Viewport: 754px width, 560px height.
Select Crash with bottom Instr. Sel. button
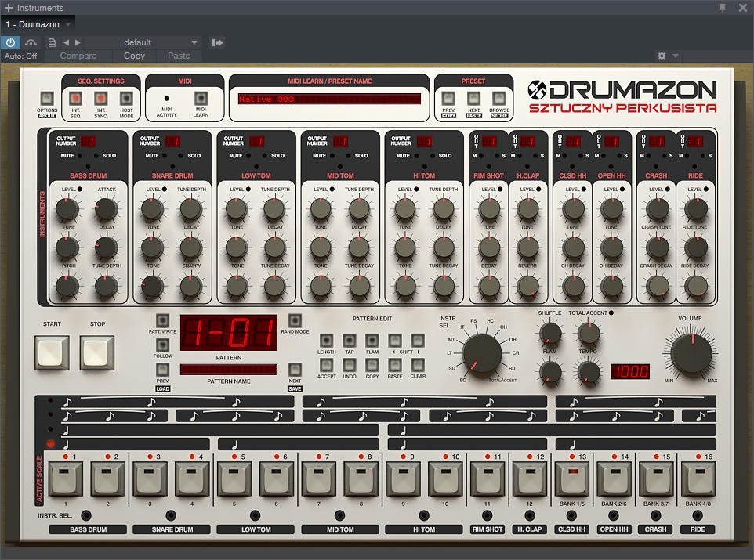[655, 516]
